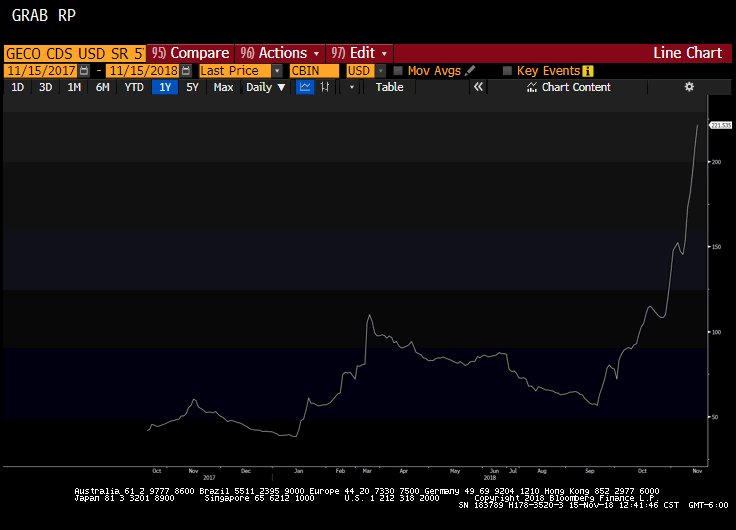Select the YTD time range tab

point(134,87)
